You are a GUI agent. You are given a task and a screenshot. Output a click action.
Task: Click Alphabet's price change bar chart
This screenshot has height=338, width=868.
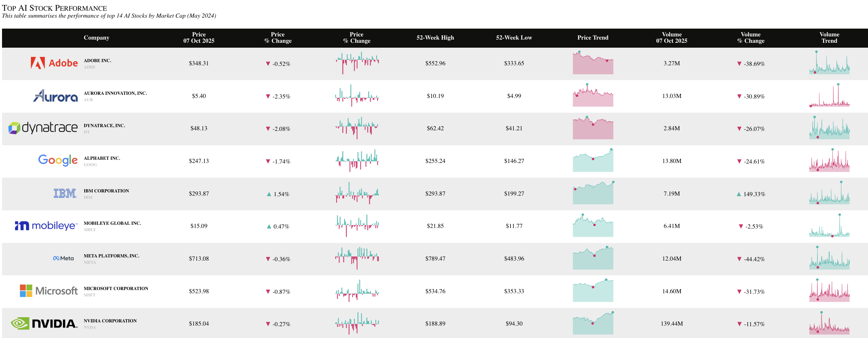(x=357, y=161)
